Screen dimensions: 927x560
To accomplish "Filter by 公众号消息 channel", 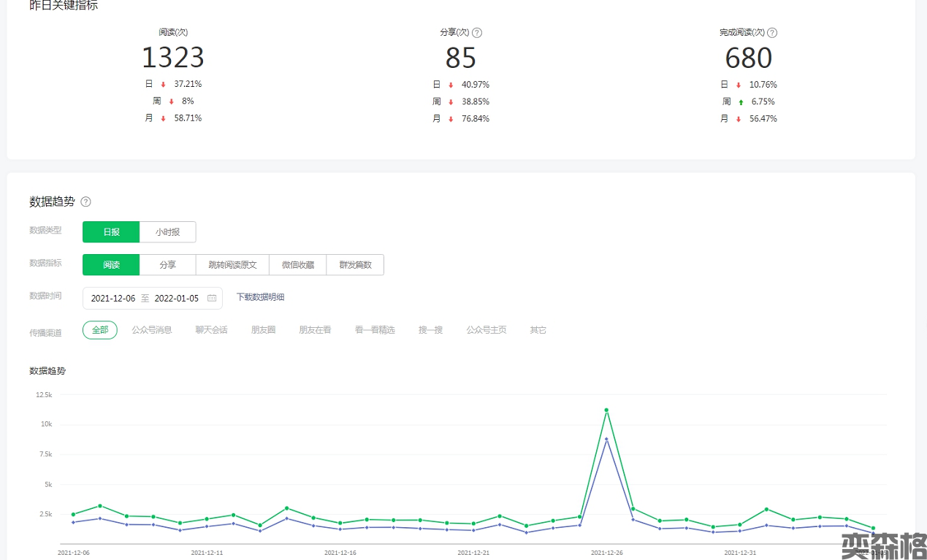I will click(x=152, y=330).
